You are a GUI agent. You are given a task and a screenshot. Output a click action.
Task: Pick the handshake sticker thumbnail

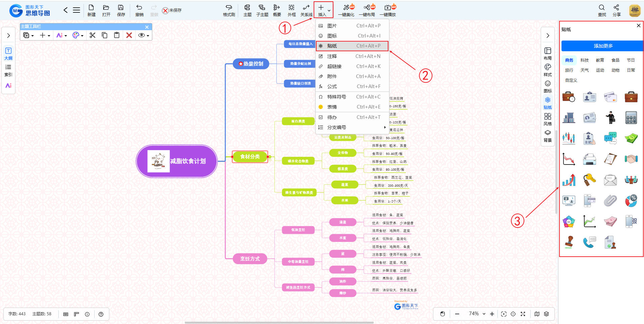pyautogui.click(x=631, y=159)
